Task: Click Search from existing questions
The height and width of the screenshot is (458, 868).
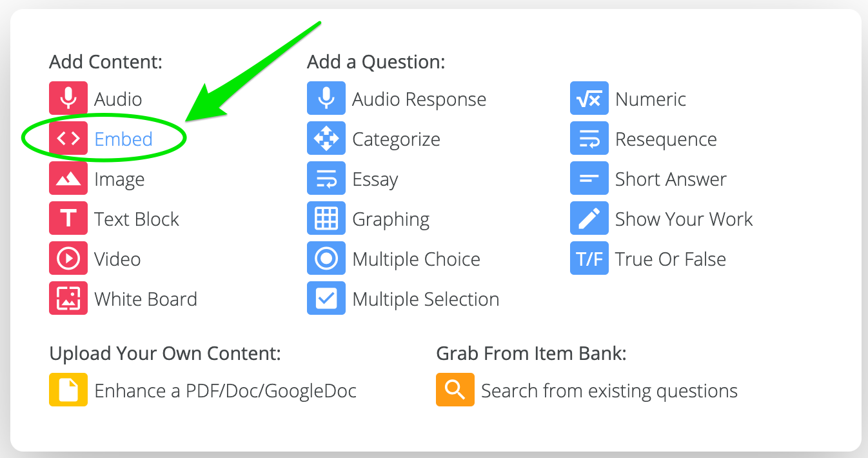Action: [609, 391]
